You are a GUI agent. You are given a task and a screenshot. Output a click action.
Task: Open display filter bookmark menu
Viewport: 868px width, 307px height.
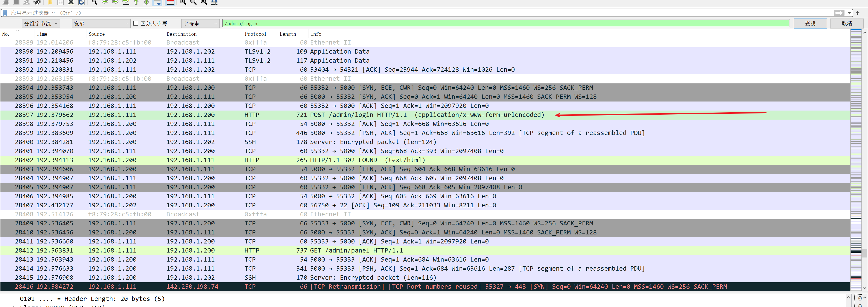point(5,13)
